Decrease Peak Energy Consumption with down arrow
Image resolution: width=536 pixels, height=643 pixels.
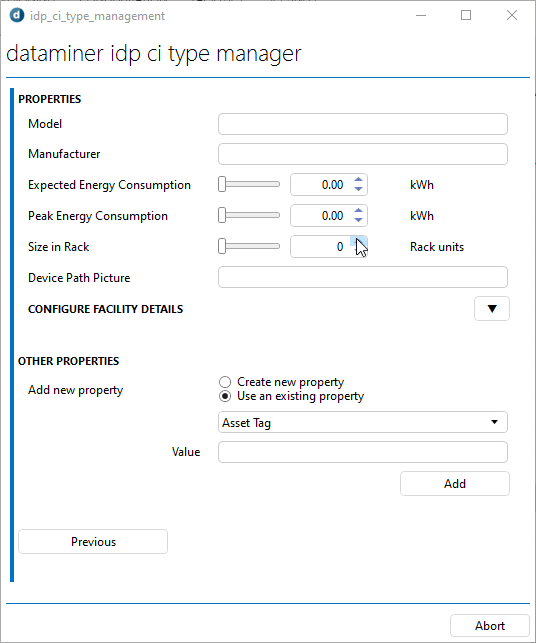pyautogui.click(x=358, y=220)
